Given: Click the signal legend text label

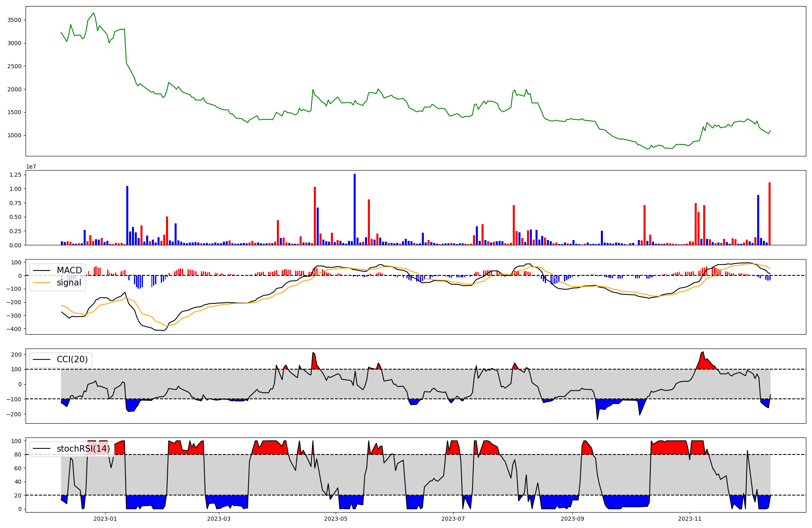Looking at the screenshot, I should point(69,283).
